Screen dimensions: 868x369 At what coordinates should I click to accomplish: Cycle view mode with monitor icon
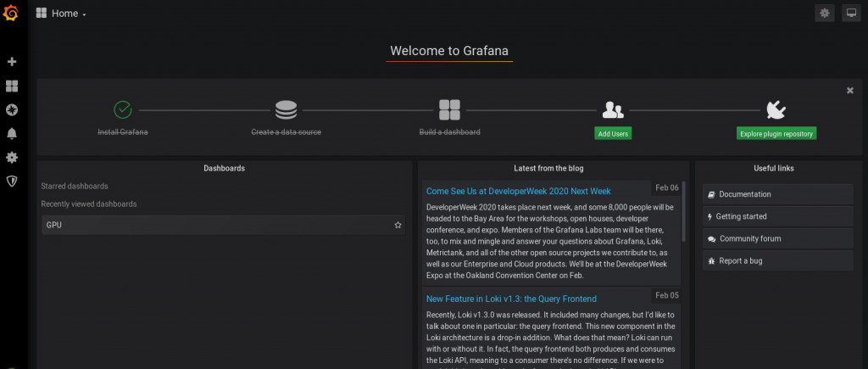coord(851,13)
